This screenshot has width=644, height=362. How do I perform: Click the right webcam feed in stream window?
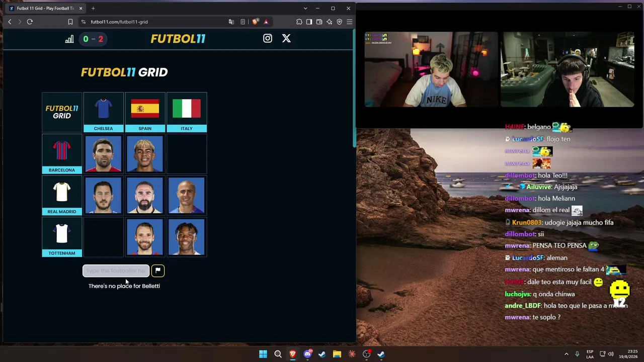point(568,69)
